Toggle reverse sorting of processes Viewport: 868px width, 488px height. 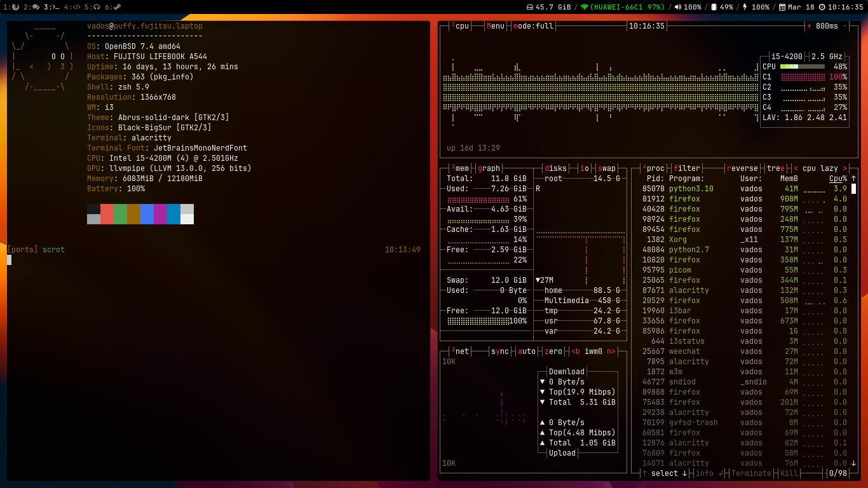(x=742, y=168)
